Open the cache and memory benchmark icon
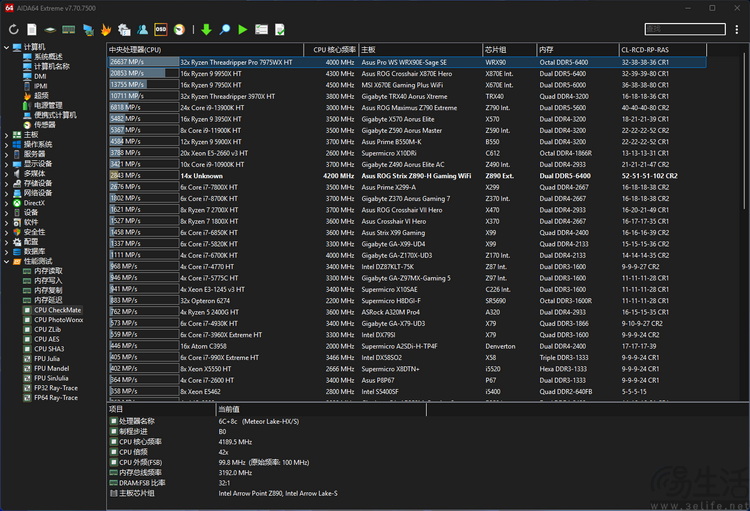Viewport: 750px width, 511px height. [68, 30]
